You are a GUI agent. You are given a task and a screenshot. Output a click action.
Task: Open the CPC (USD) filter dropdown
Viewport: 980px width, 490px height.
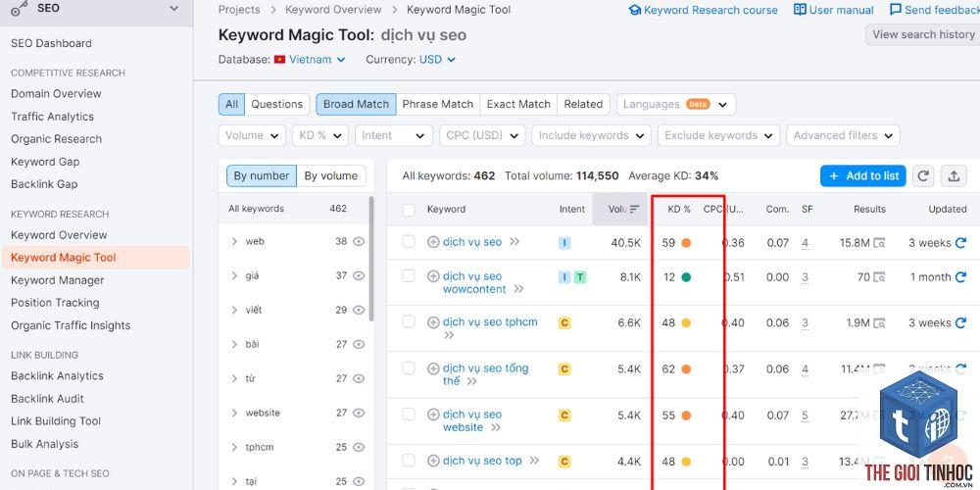pos(482,135)
